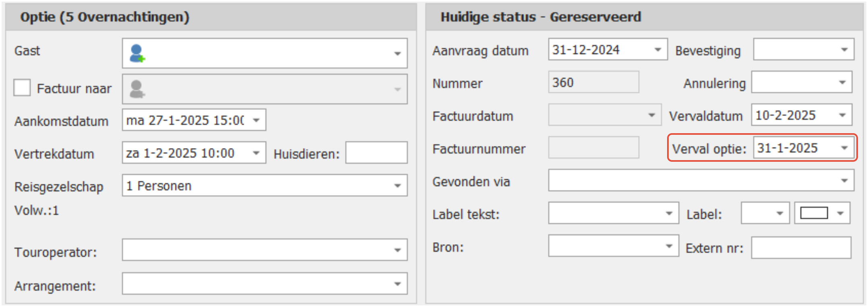Screen dimensions: 868x307
Task: Open the Aanvraag datum date picker
Action: coord(658,50)
